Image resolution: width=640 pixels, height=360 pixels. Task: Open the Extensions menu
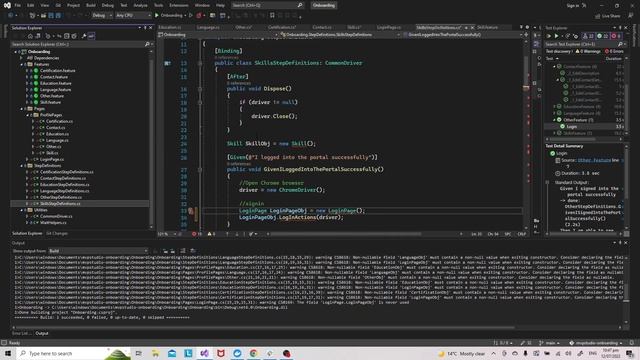pyautogui.click(x=179, y=5)
